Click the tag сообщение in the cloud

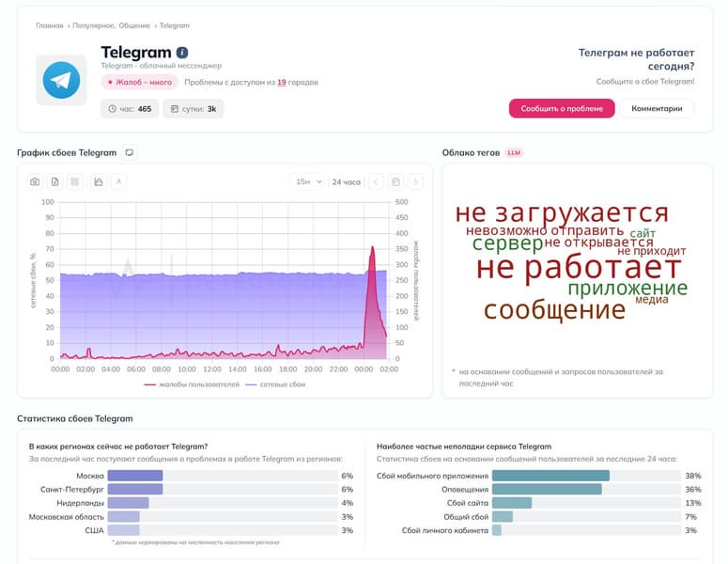555,309
